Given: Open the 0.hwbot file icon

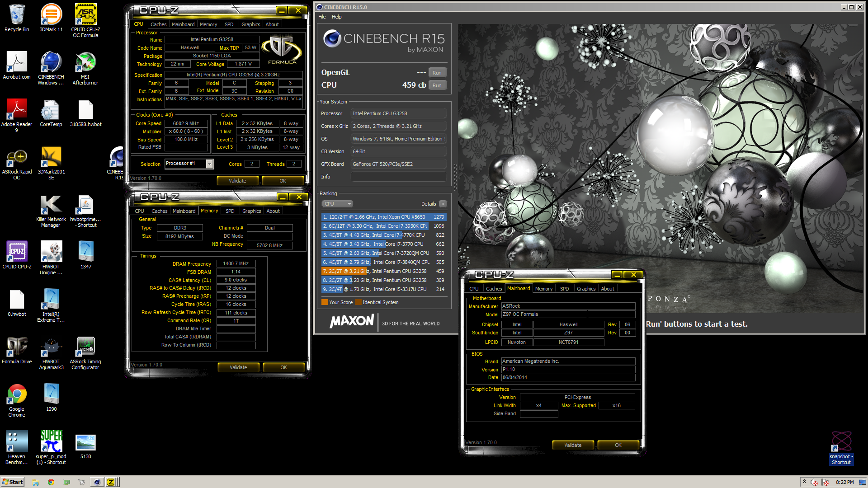Looking at the screenshot, I should (x=17, y=303).
